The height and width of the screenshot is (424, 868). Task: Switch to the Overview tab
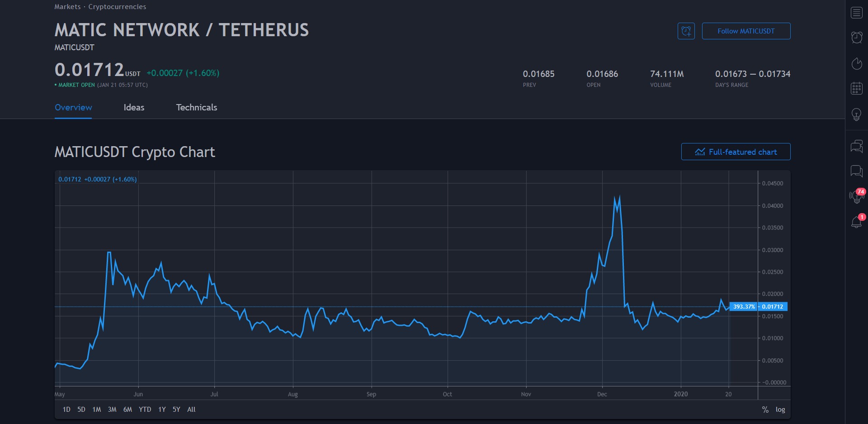73,108
